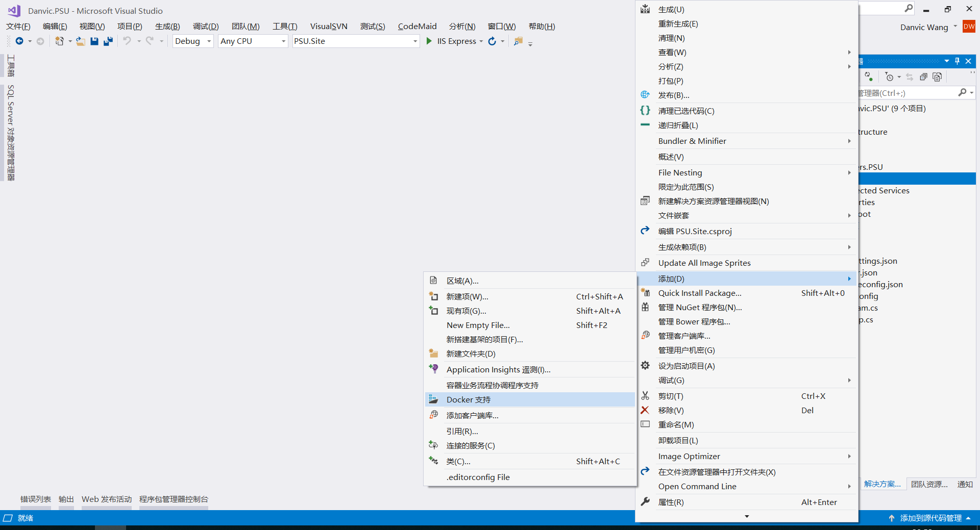Click the DW account avatar badge
The height and width of the screenshot is (530, 980).
tap(969, 27)
